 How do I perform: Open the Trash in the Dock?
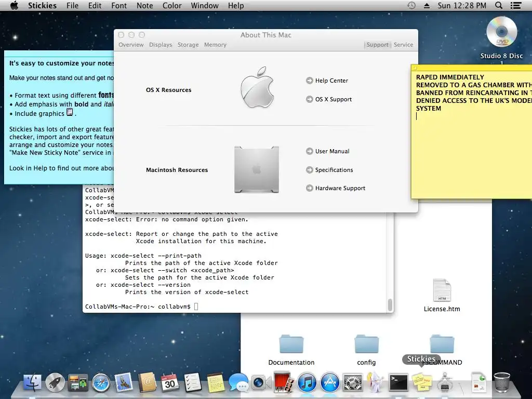(x=502, y=383)
